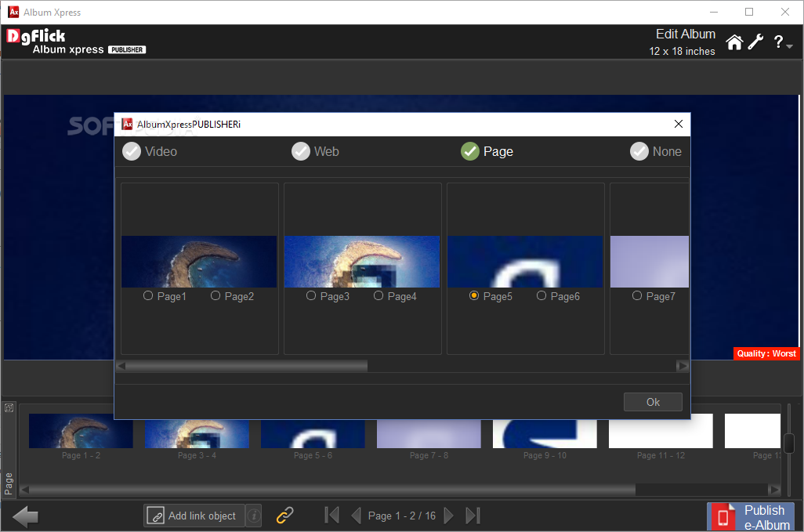
Task: Jump to the last page
Action: coord(473,516)
